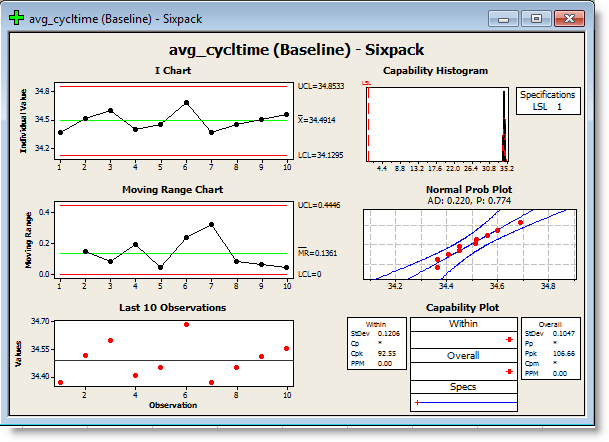
Task: Click observation 7 point on Moving Range chart
Action: pyautogui.click(x=211, y=224)
